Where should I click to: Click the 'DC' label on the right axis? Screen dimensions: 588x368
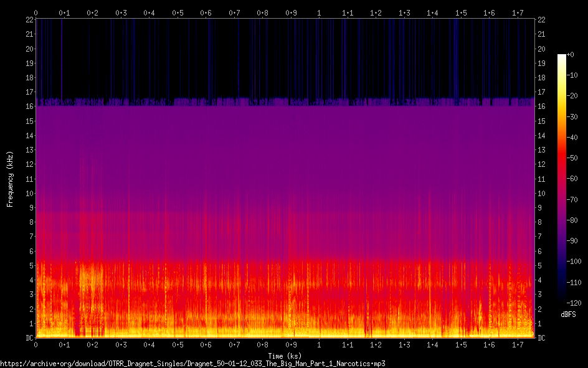tap(541, 338)
